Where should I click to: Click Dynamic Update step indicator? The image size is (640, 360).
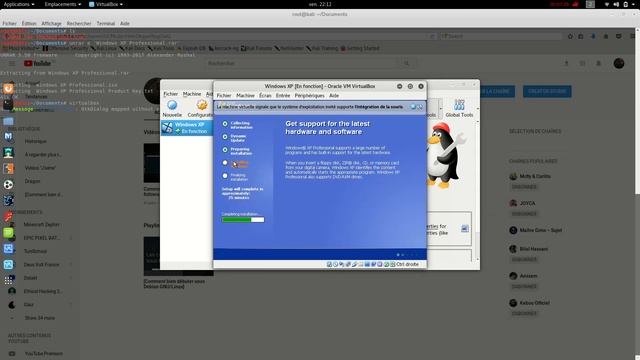225,137
